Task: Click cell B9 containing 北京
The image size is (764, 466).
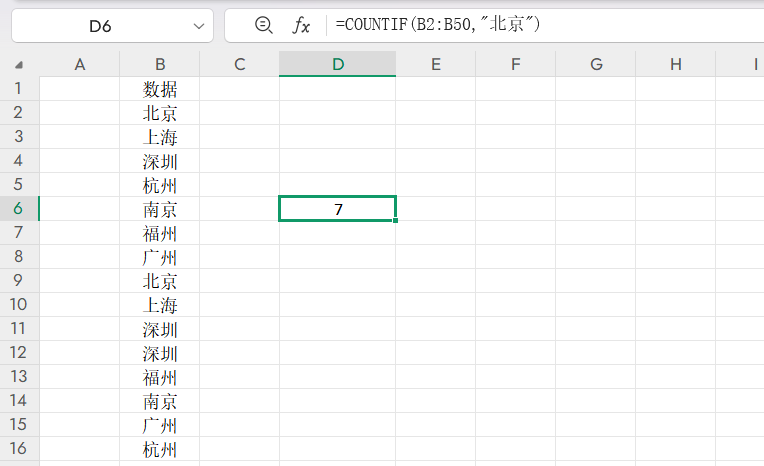Action: pyautogui.click(x=160, y=281)
